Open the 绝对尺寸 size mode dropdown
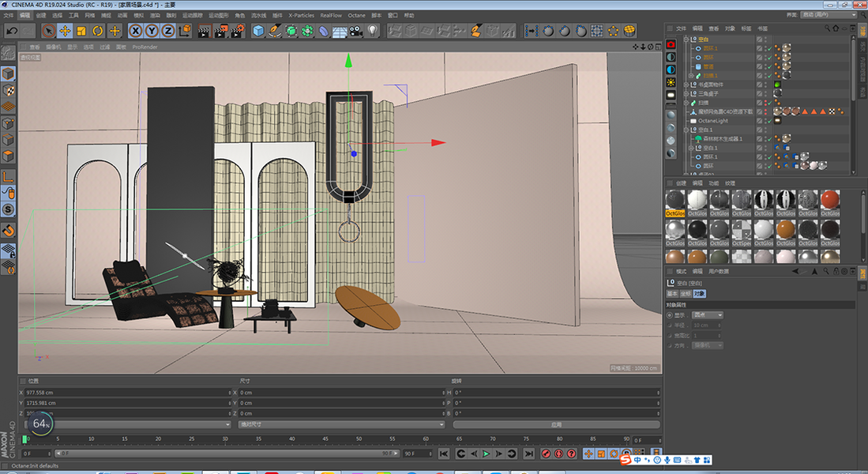868x474 pixels. [341, 425]
